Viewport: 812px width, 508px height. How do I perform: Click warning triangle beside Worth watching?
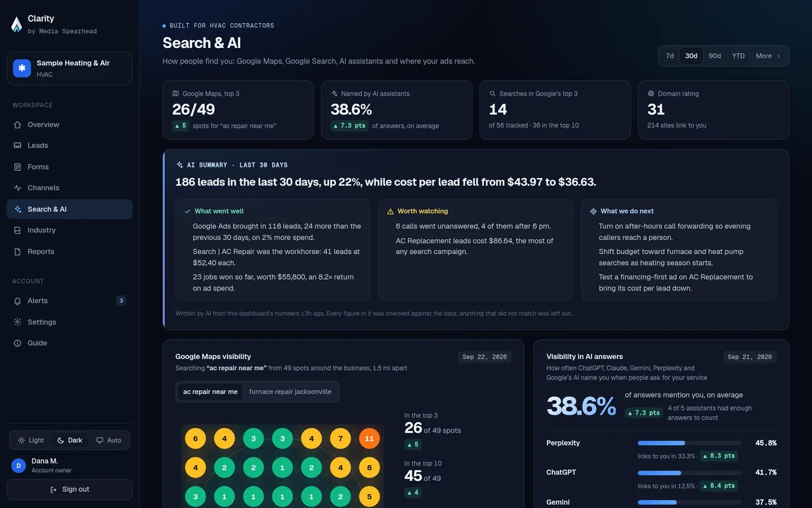pos(390,211)
